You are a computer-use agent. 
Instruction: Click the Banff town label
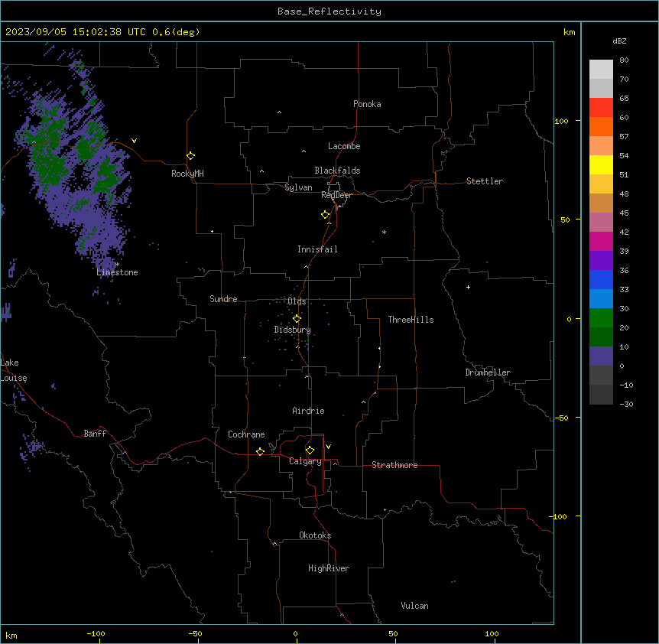pyautogui.click(x=95, y=434)
